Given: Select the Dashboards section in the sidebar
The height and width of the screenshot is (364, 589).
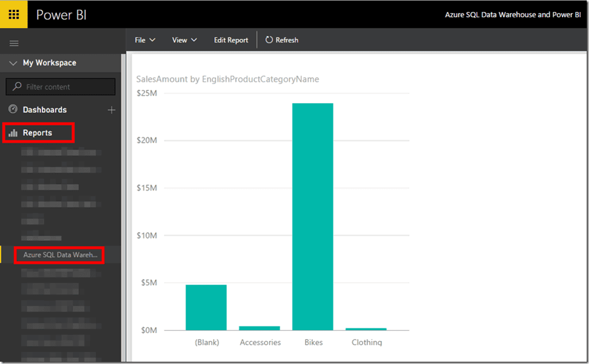Looking at the screenshot, I should click(x=45, y=109).
